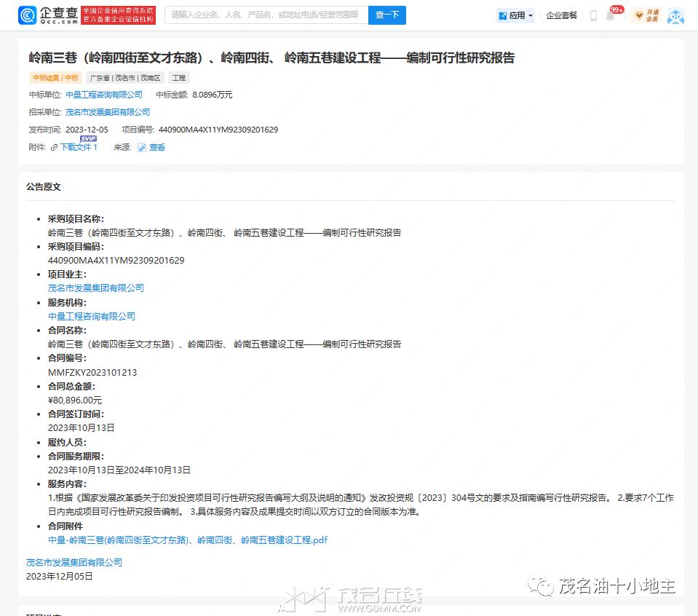Click the 履约人员 label
698x616 pixels.
67,442
